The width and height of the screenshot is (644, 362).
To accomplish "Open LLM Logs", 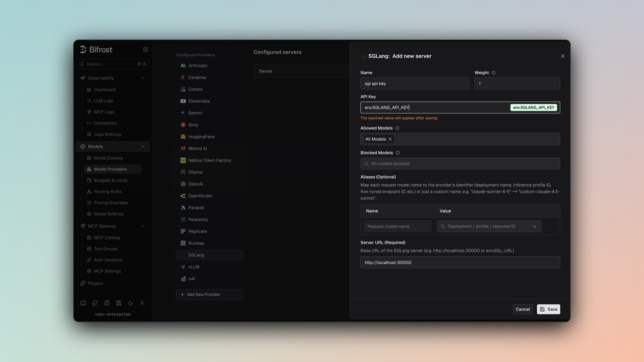I will (113, 101).
